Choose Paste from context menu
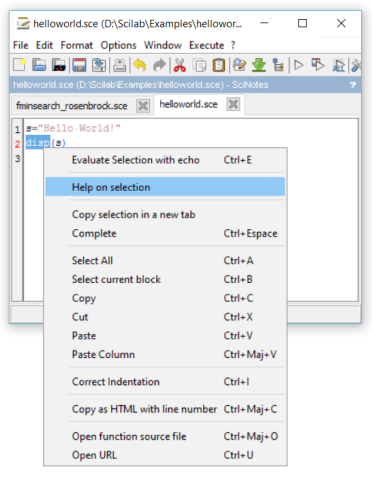The image size is (372, 480). point(165,335)
